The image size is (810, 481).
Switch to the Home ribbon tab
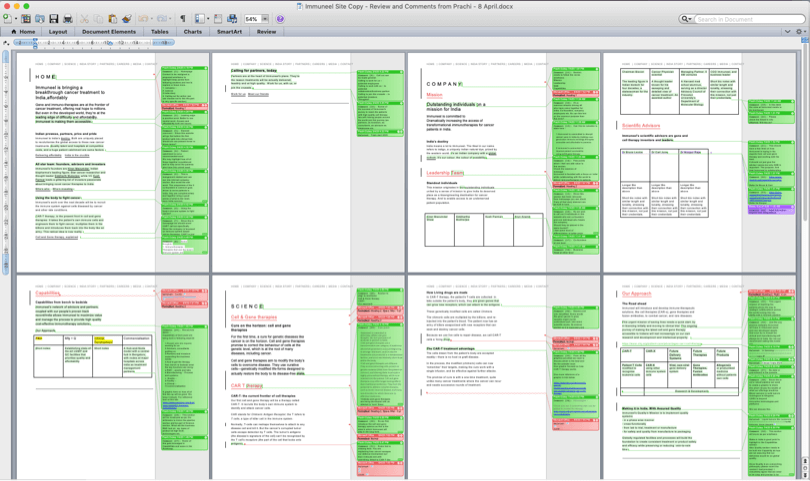click(23, 32)
